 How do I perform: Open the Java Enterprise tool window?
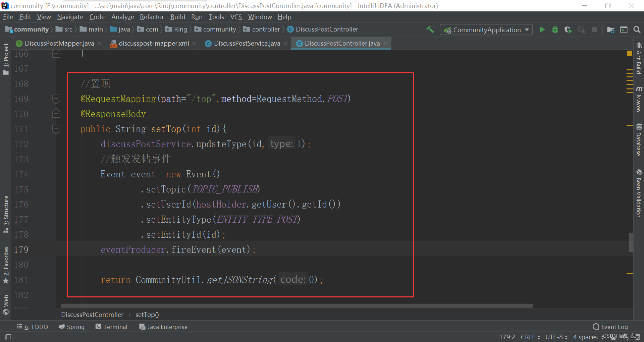[163, 327]
